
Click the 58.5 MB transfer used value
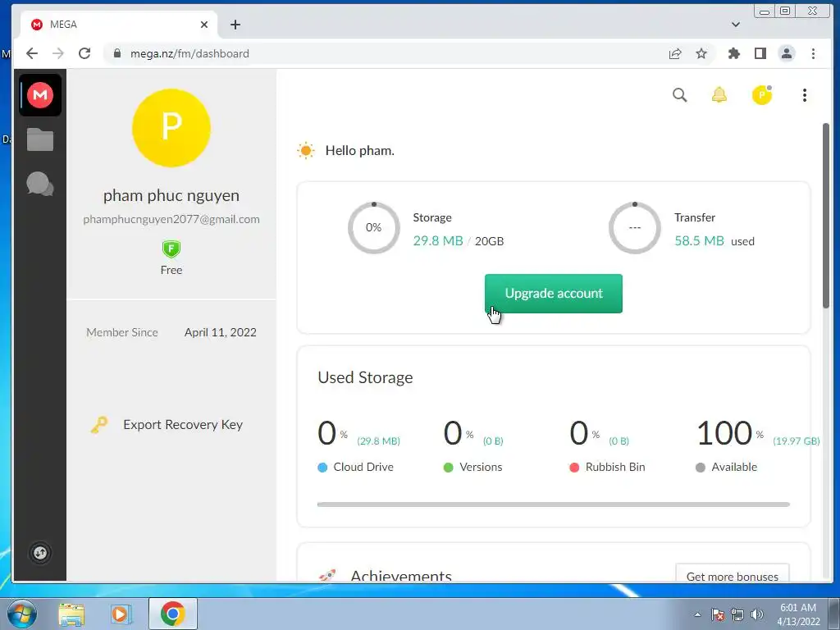(699, 241)
